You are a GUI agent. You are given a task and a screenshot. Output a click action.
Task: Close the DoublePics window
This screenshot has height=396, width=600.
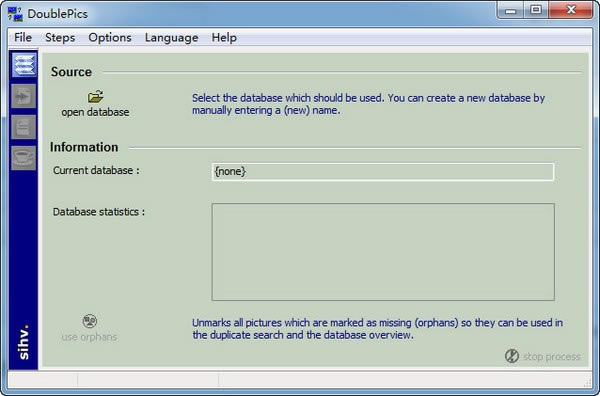(571, 10)
